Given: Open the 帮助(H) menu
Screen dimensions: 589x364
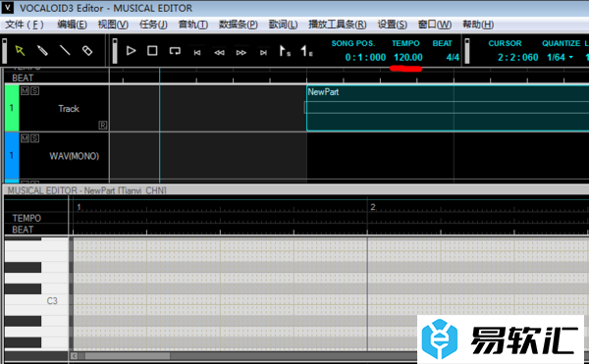Looking at the screenshot, I should 478,25.
